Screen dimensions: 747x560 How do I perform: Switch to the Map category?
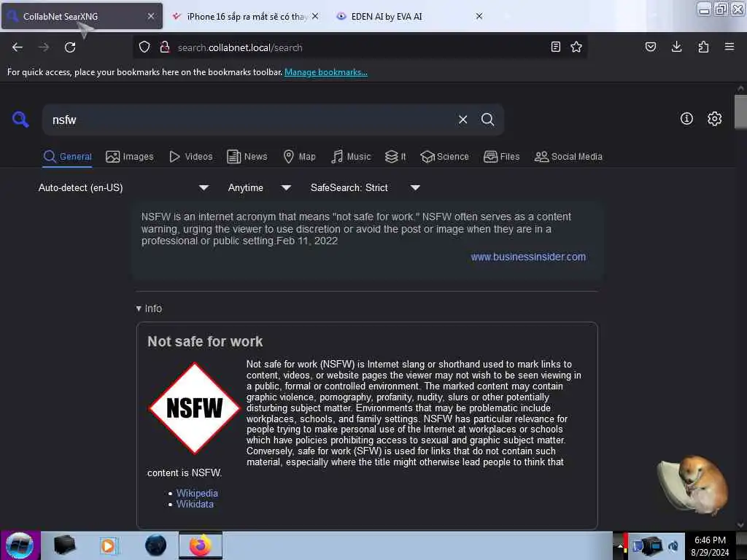pyautogui.click(x=299, y=157)
